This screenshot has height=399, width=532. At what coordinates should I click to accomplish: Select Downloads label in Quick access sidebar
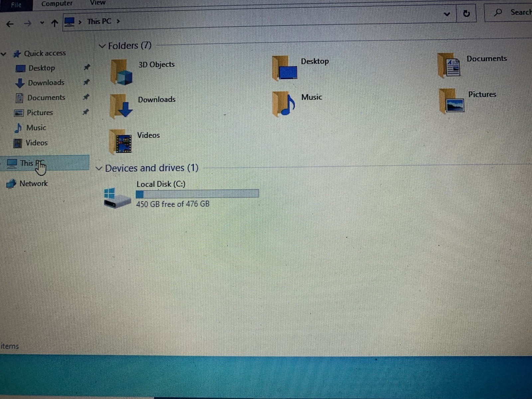click(x=46, y=82)
